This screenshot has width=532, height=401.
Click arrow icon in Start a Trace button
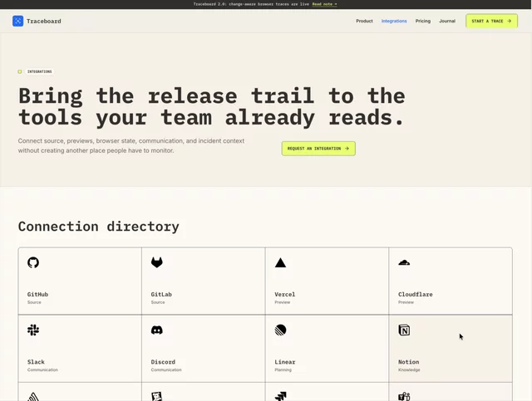tap(509, 21)
